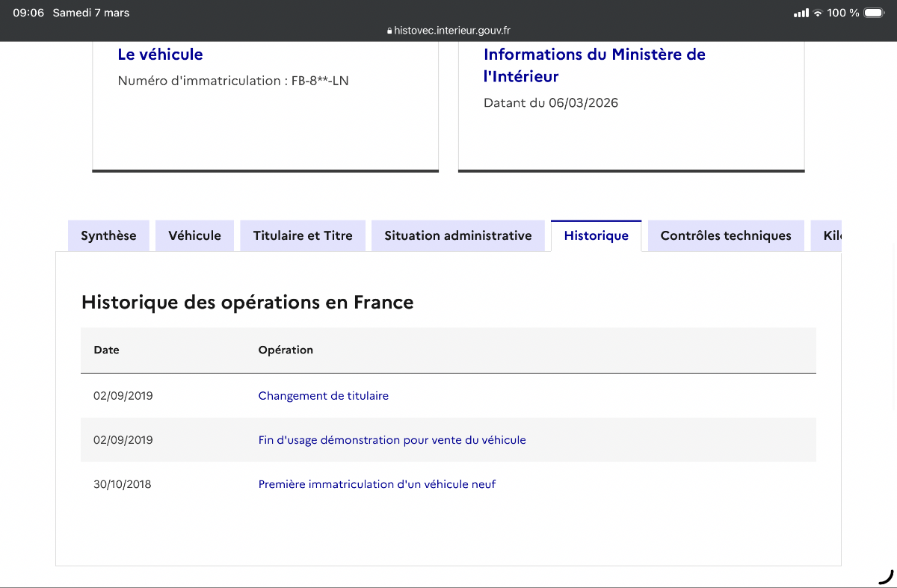This screenshot has width=897, height=588.
Task: Tap the battery icon in status bar
Action: [874, 13]
